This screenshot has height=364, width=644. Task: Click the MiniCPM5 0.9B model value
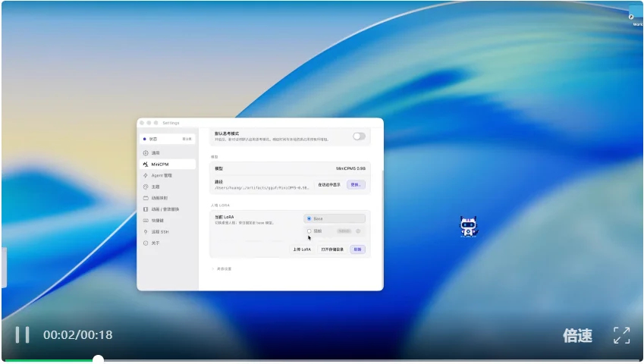pos(350,168)
